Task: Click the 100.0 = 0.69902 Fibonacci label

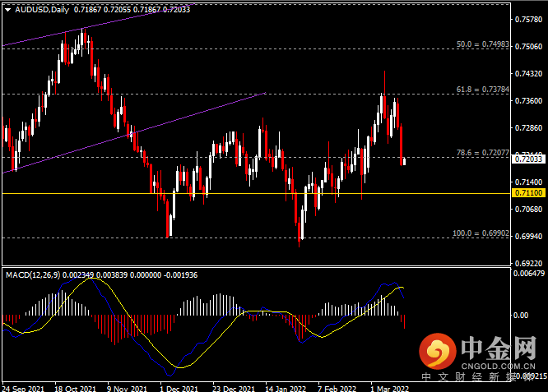Action: pos(481,233)
